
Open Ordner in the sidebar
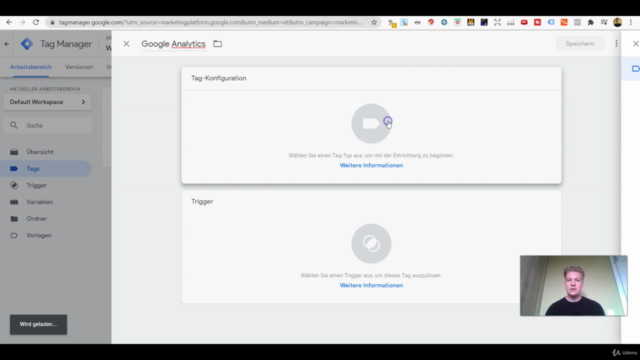click(x=37, y=219)
